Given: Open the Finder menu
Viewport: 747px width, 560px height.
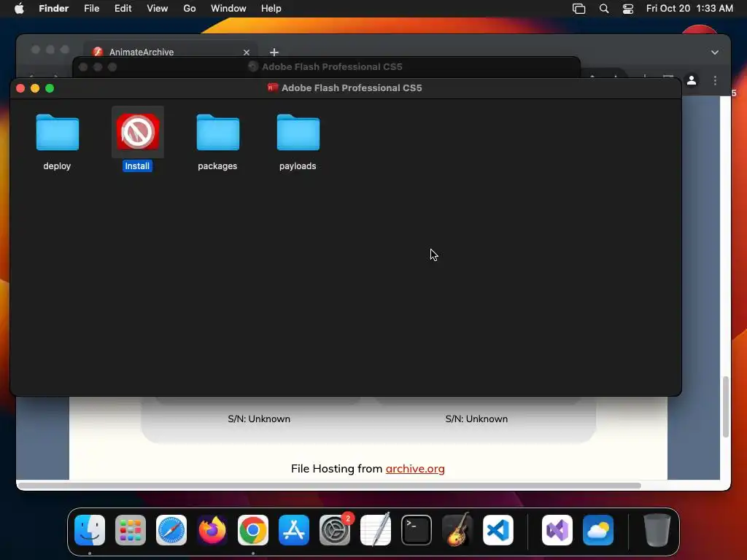Looking at the screenshot, I should (54, 9).
